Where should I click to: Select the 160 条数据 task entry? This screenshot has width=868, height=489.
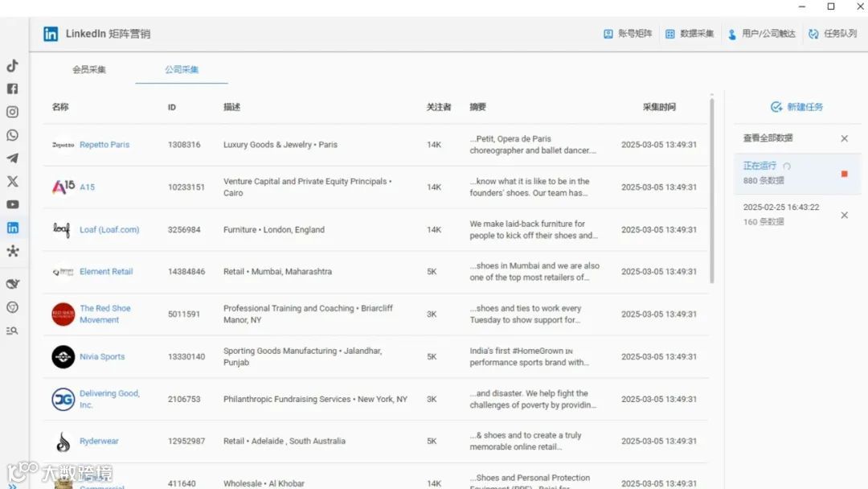pos(797,214)
